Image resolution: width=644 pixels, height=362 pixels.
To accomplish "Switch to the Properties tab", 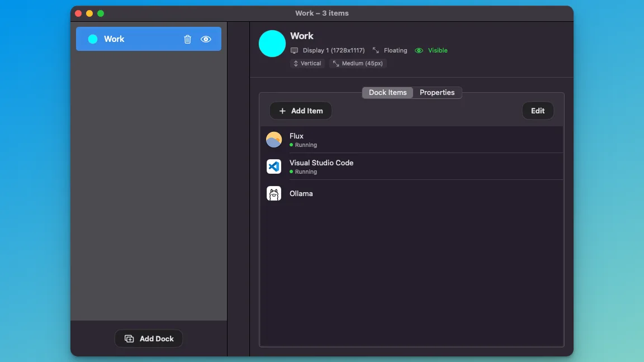I will coord(437,92).
